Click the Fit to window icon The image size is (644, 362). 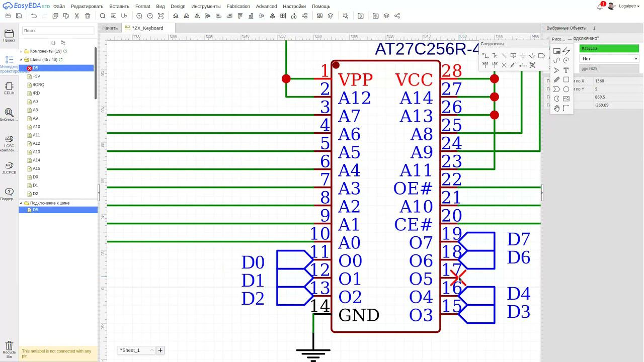coord(160,16)
